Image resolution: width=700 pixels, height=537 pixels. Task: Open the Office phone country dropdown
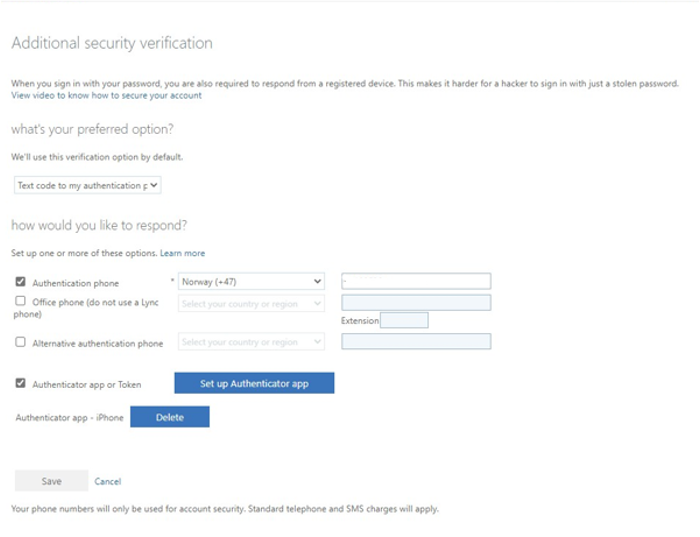tap(252, 303)
